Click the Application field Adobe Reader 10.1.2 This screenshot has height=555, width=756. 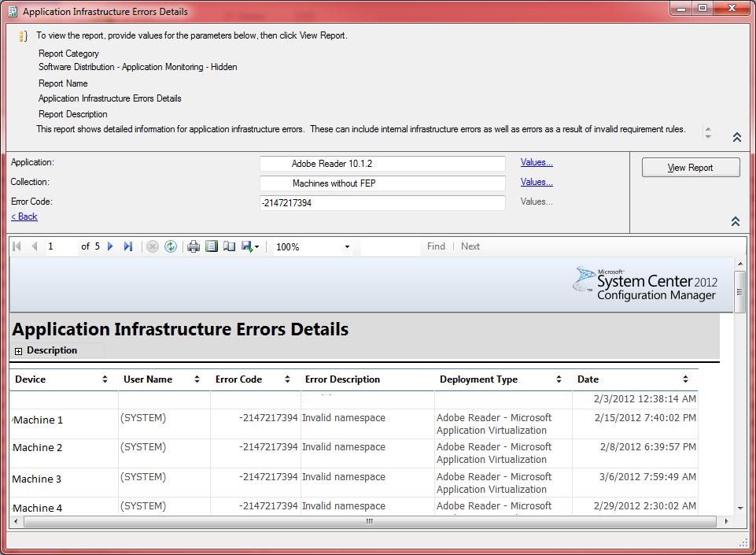pyautogui.click(x=382, y=164)
